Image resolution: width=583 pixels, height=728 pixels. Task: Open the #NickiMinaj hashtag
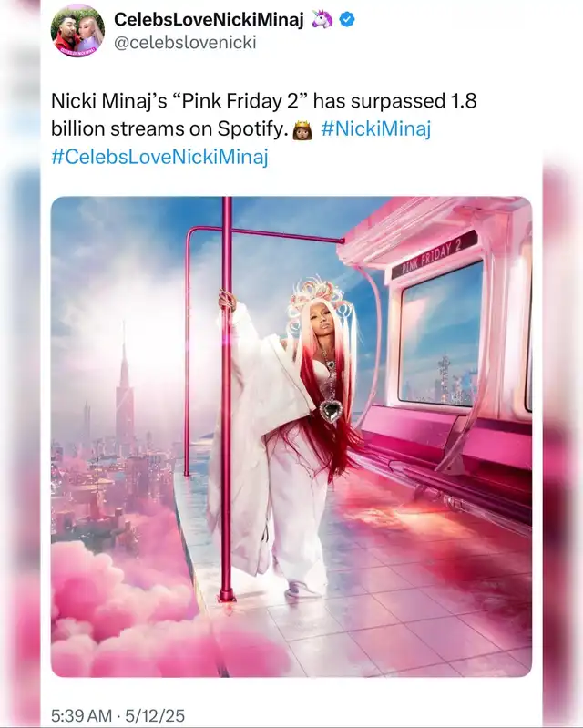[x=376, y=128]
